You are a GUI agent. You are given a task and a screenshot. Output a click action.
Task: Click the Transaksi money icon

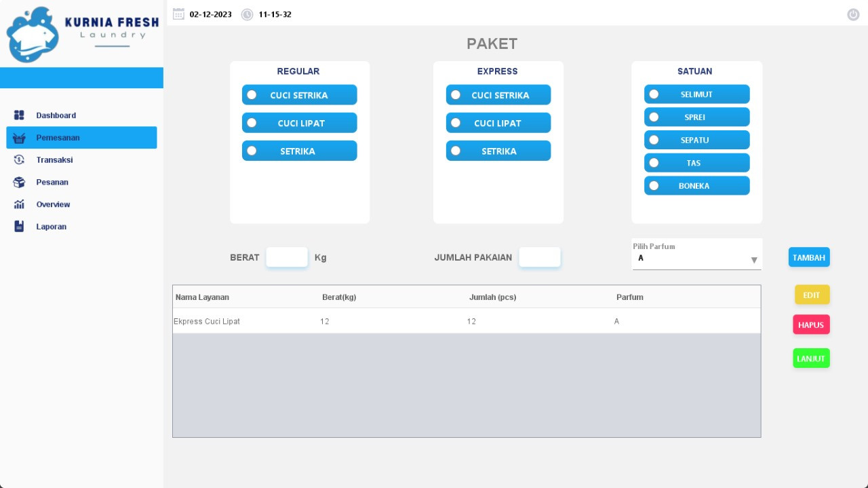click(x=19, y=160)
